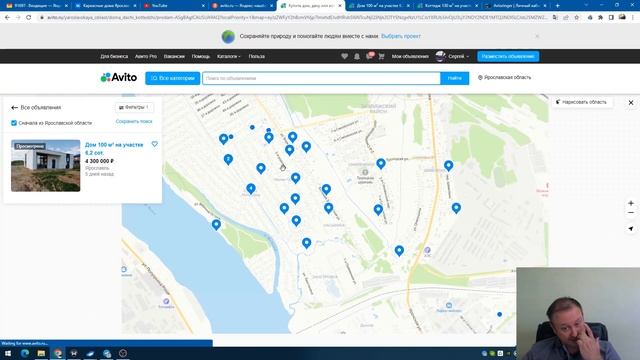Open the favorites heart icon in header
The width and height of the screenshot is (640, 360).
point(344,56)
